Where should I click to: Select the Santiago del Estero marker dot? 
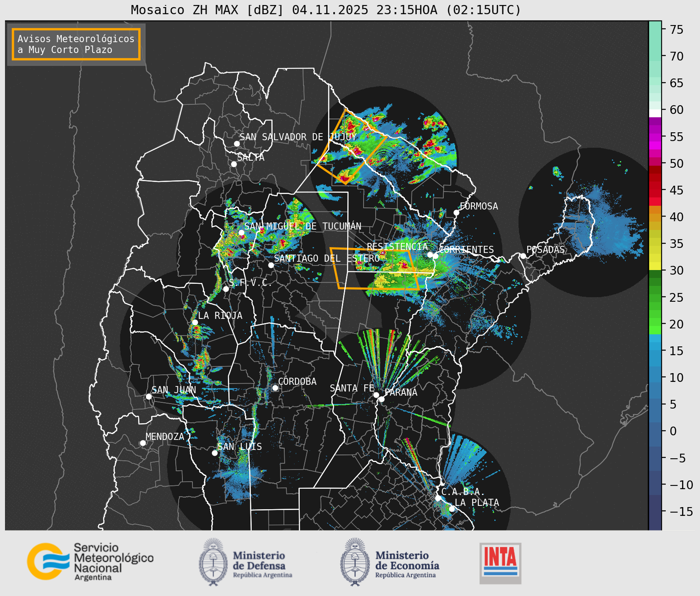[271, 265]
